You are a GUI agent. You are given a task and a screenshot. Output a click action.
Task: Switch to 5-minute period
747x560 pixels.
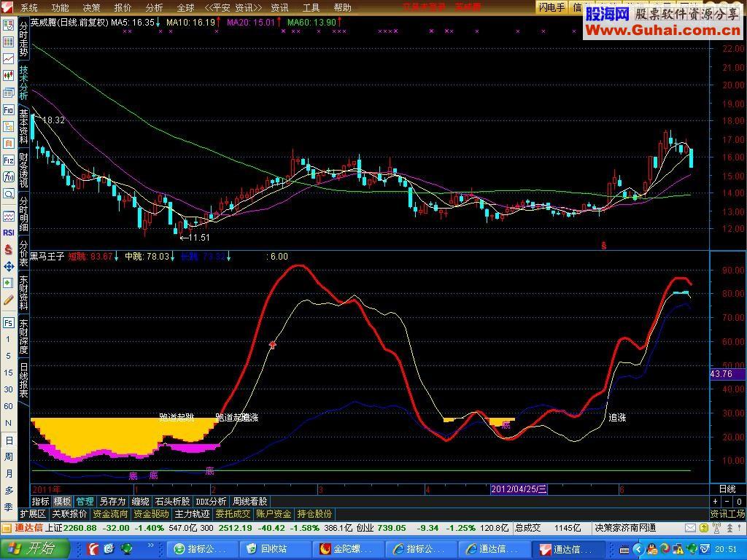click(x=8, y=356)
